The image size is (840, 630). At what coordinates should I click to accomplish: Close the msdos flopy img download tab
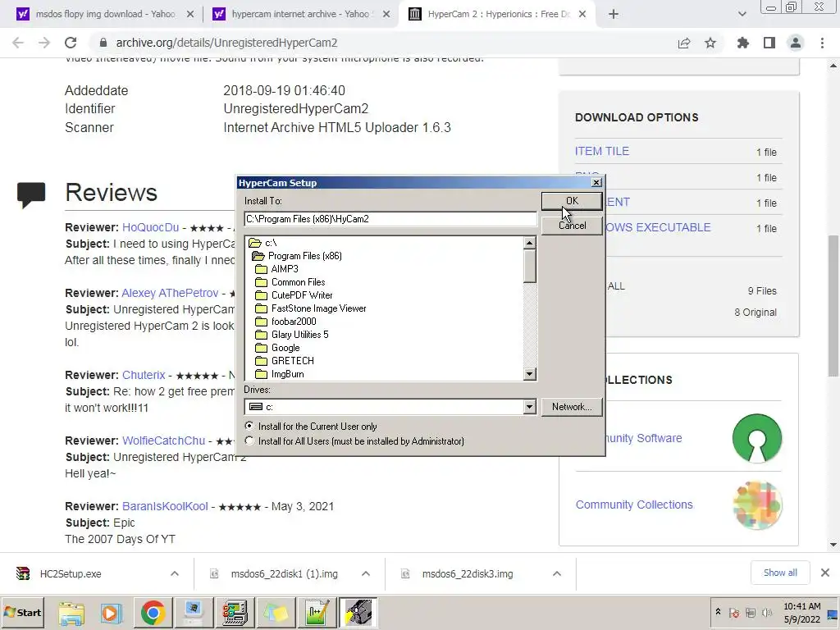189,15
